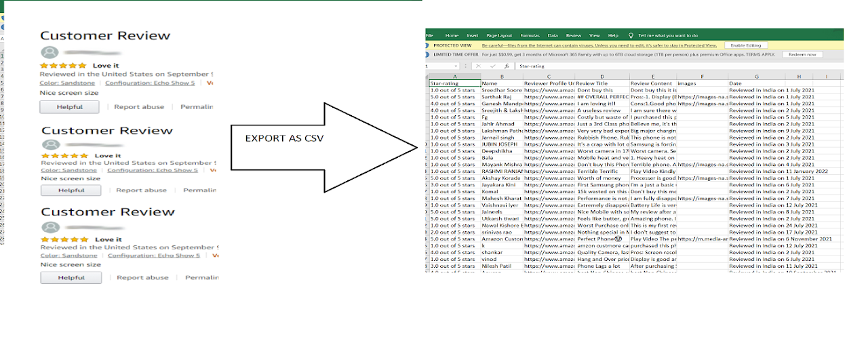Click the lightbulb Tell me icon
868x347 pixels.
[x=631, y=35]
